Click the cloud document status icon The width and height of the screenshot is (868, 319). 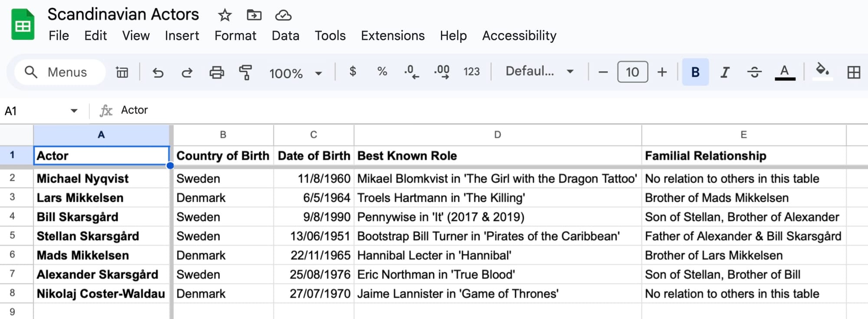click(x=283, y=16)
